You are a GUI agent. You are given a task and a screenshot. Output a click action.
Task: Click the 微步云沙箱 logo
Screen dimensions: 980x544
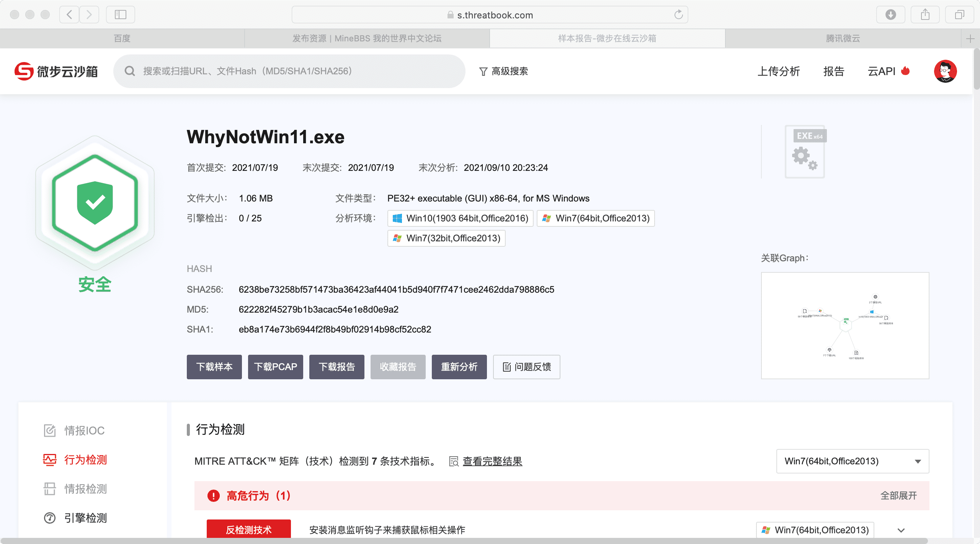(x=56, y=71)
